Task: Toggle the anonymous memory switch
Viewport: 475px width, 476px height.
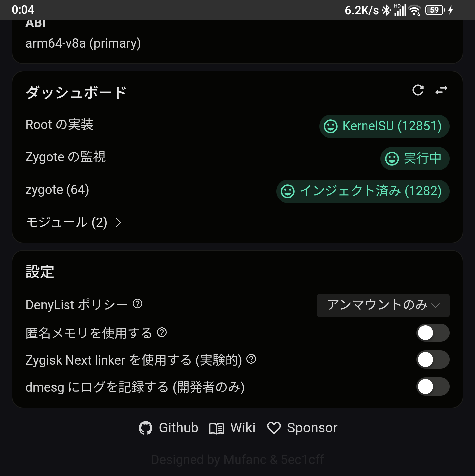Action: pyautogui.click(x=432, y=333)
